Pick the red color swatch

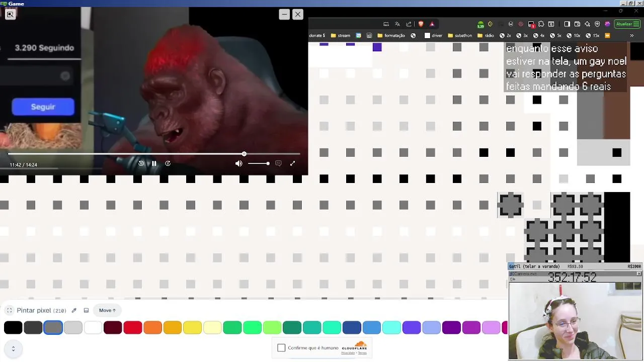pyautogui.click(x=133, y=328)
